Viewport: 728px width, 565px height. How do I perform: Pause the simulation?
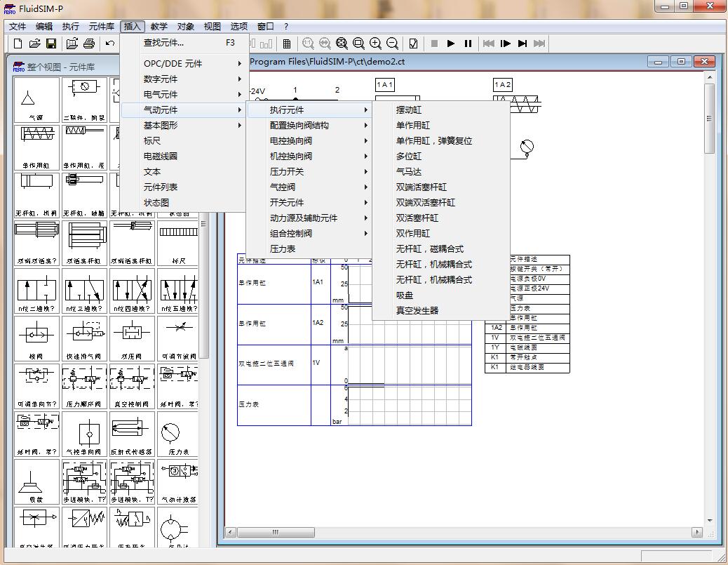coord(468,44)
